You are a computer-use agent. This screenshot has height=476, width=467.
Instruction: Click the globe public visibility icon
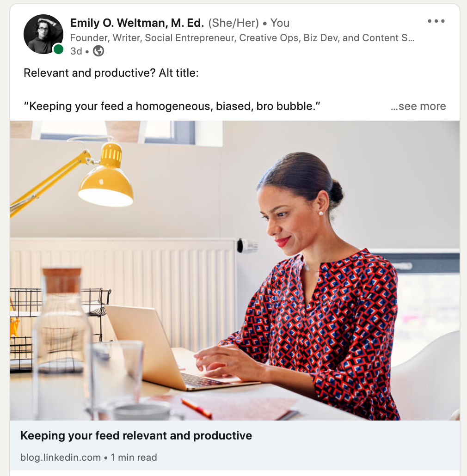click(98, 51)
